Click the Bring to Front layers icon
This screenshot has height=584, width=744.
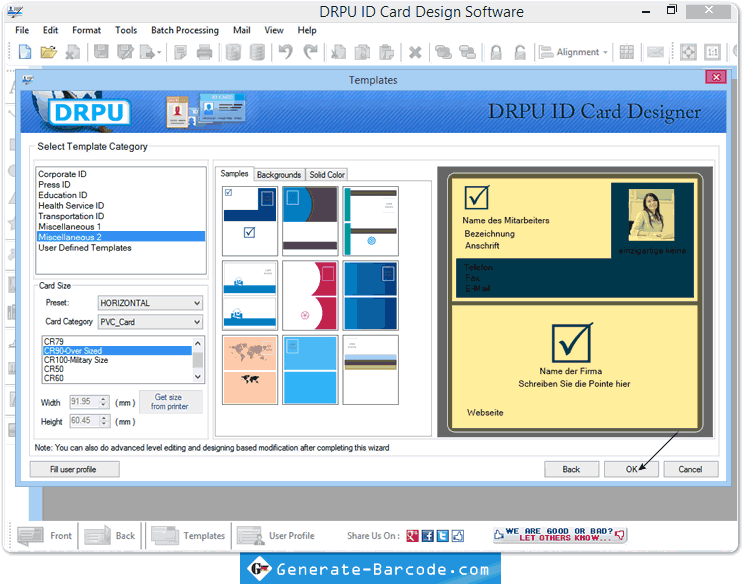coord(443,52)
